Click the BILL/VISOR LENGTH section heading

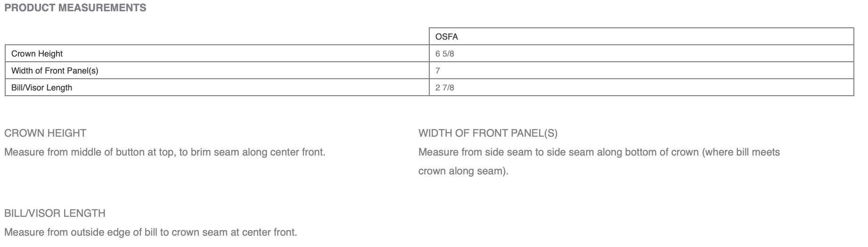click(55, 214)
